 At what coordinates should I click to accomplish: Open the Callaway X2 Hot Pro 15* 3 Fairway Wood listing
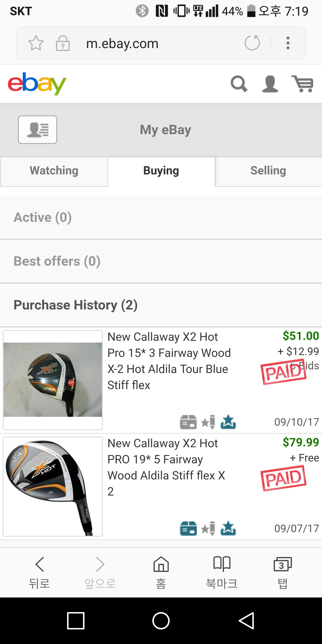[169, 361]
